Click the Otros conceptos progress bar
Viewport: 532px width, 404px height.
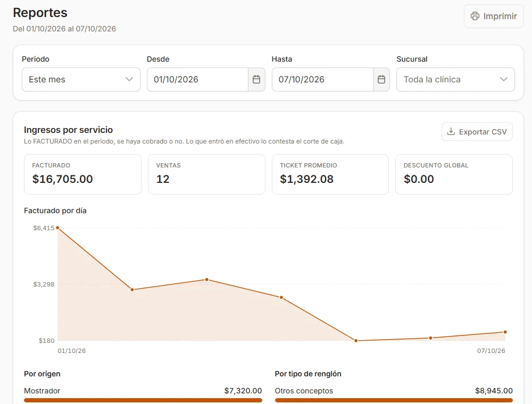(394, 400)
